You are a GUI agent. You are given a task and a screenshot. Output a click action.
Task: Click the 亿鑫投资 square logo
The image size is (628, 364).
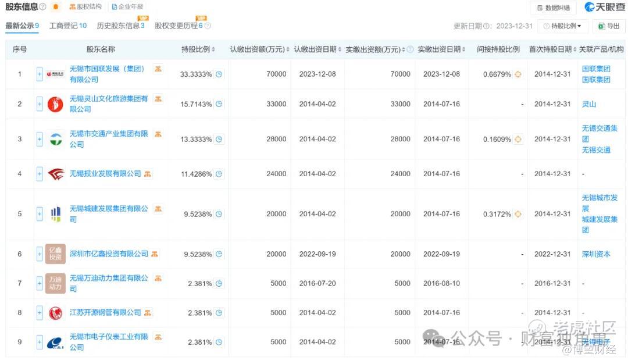click(55, 254)
